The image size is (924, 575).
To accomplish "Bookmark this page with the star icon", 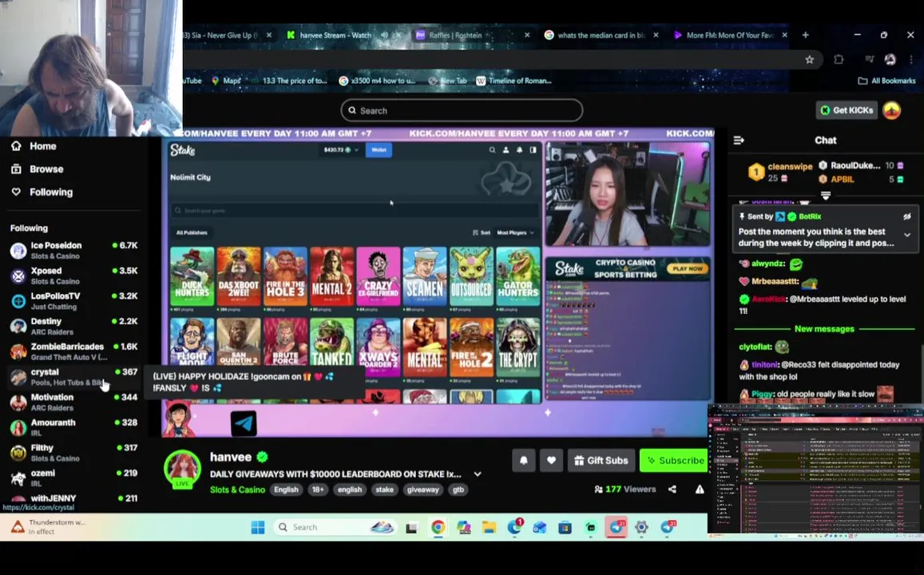I will click(810, 60).
